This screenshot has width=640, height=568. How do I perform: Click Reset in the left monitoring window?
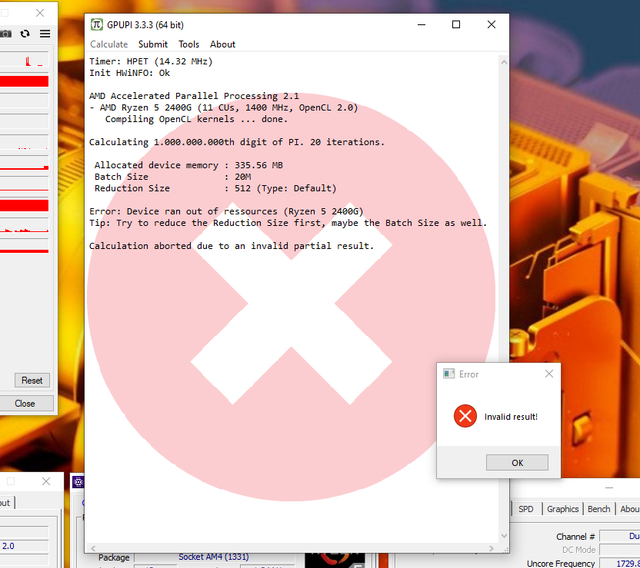(x=32, y=380)
